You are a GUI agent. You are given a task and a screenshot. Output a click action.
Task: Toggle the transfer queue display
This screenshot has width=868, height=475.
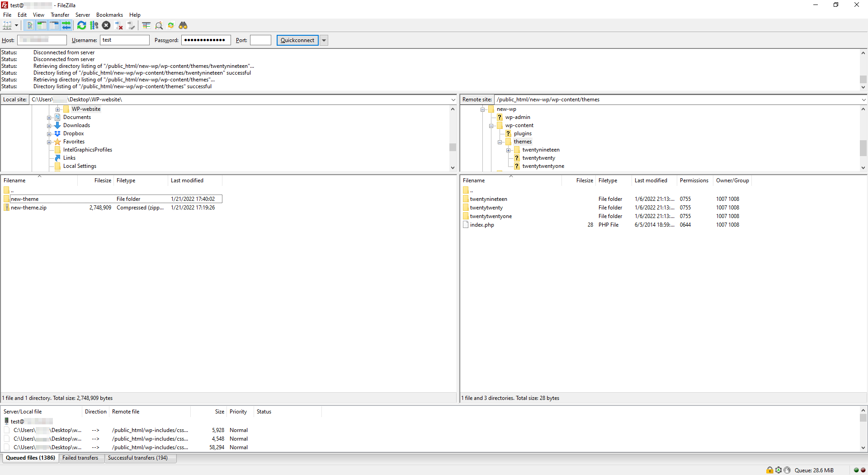point(66,26)
